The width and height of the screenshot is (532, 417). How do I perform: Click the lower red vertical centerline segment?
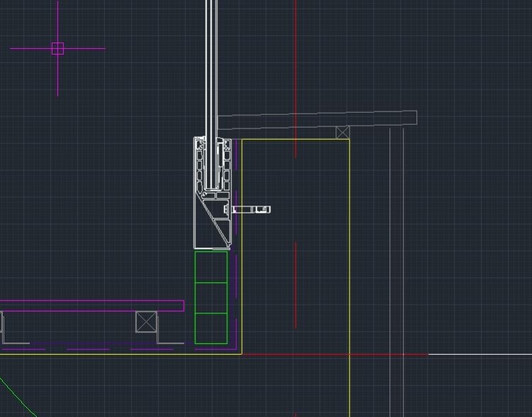pyautogui.click(x=296, y=284)
